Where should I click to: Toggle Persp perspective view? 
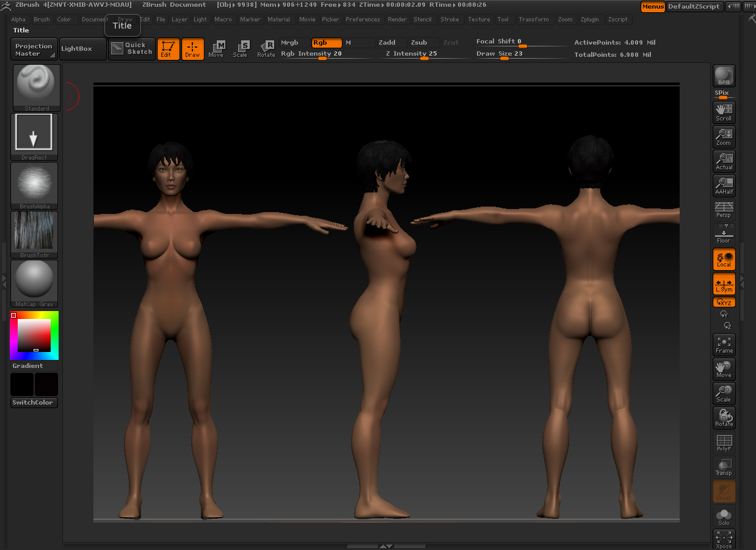point(724,210)
